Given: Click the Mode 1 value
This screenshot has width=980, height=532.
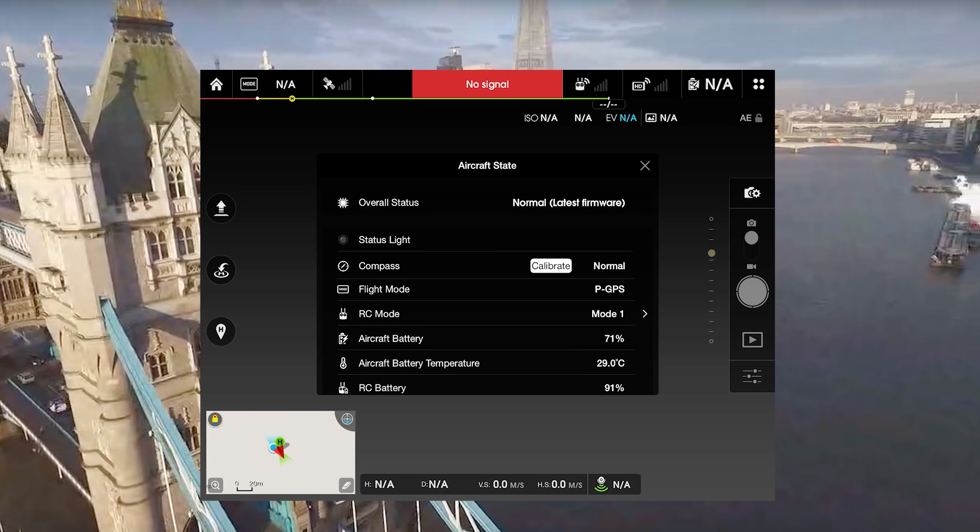Looking at the screenshot, I should pos(608,314).
